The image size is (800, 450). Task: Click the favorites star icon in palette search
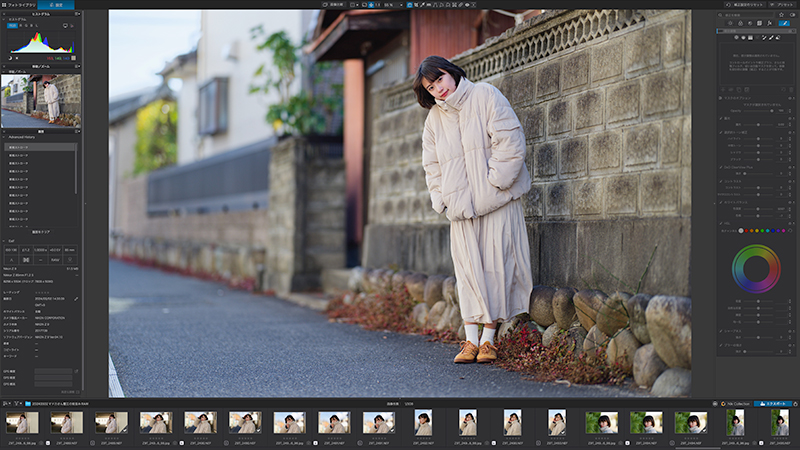782,15
